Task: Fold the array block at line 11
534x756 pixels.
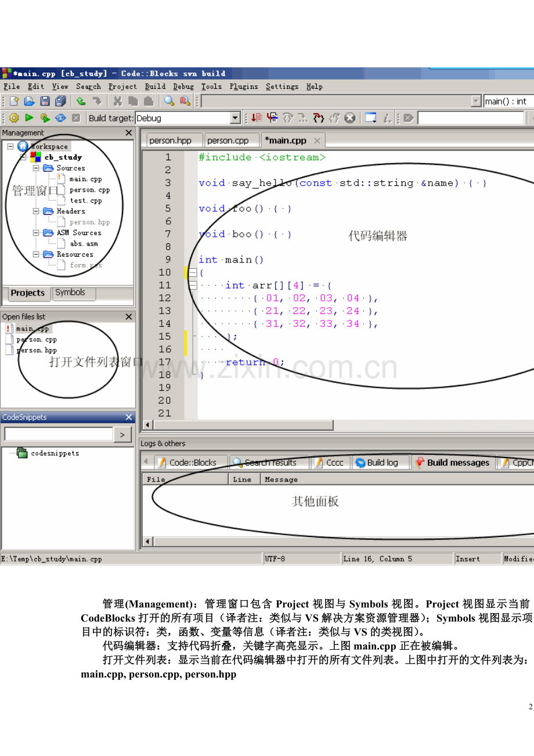Action: tap(192, 285)
